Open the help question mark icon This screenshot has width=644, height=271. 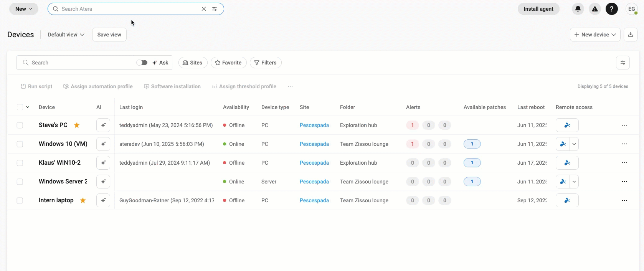[x=612, y=9]
